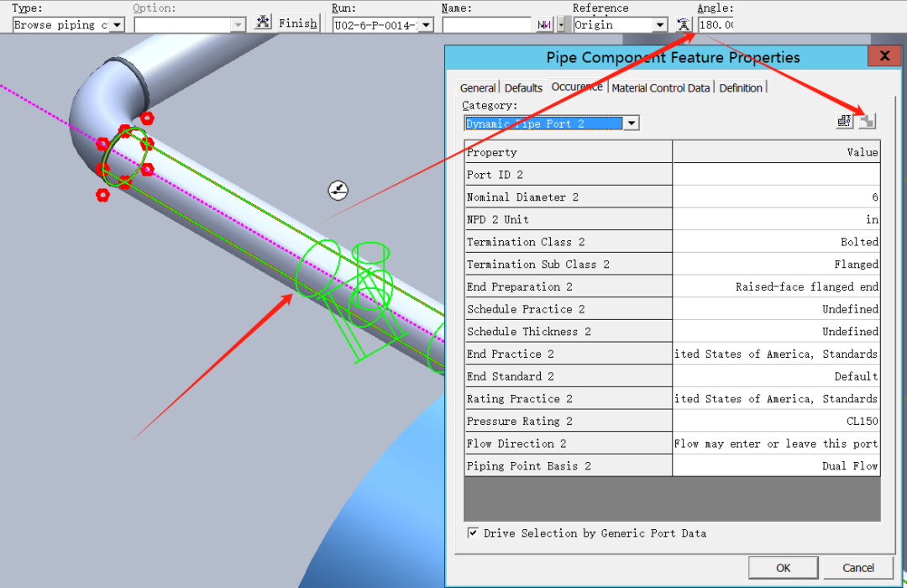Image resolution: width=907 pixels, height=588 pixels.
Task: Click the Value column header
Action: (776, 152)
